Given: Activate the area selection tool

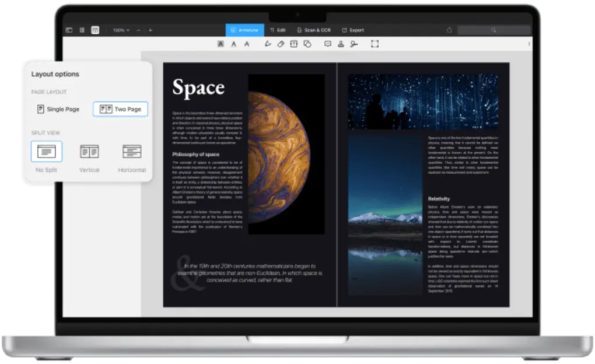Looking at the screenshot, I should (x=375, y=44).
